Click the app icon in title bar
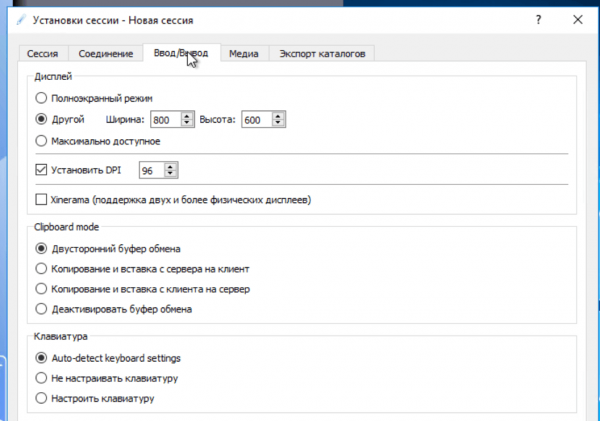 tap(21, 19)
